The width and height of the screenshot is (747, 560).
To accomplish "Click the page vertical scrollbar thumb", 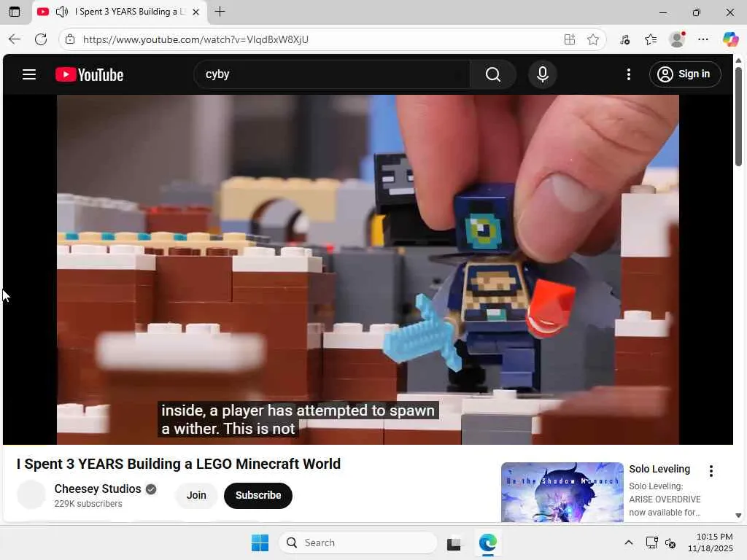I will pyautogui.click(x=738, y=117).
